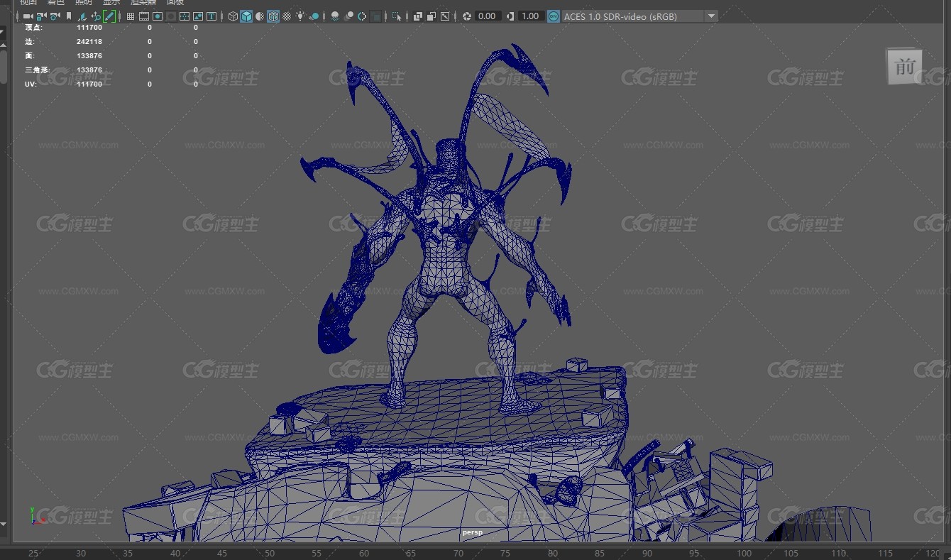The height and width of the screenshot is (560, 951).
Task: Toggle the Gate Mask icon
Action: pyautogui.click(x=171, y=16)
